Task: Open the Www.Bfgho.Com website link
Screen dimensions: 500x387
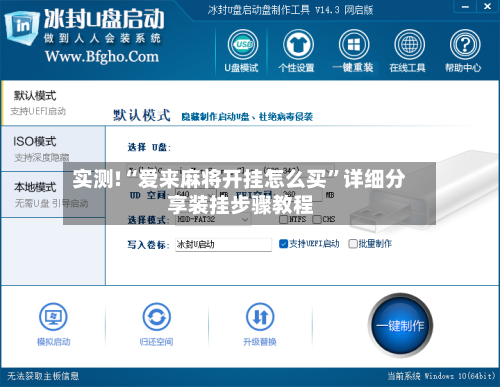Action: pyautogui.click(x=102, y=57)
